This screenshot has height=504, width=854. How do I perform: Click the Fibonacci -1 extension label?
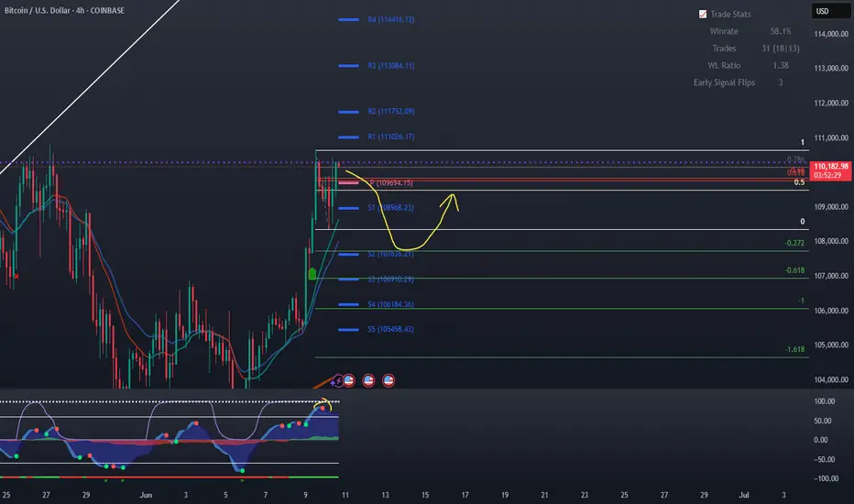(x=801, y=301)
